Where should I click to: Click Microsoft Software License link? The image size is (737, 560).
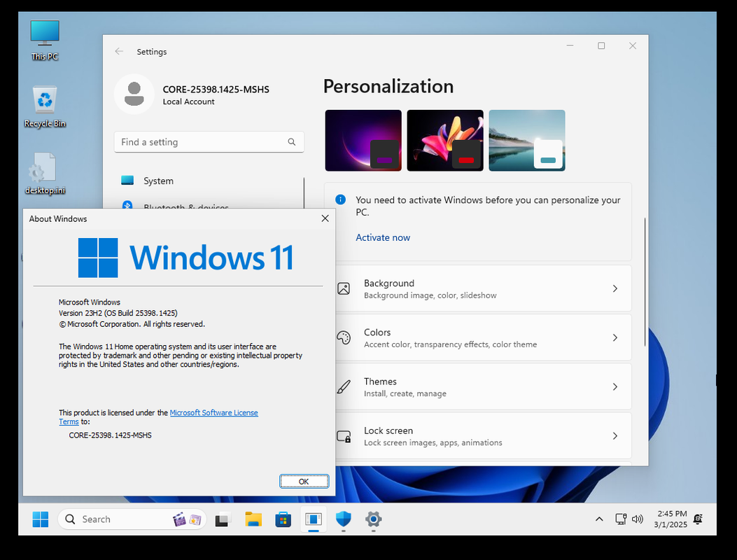(x=214, y=412)
